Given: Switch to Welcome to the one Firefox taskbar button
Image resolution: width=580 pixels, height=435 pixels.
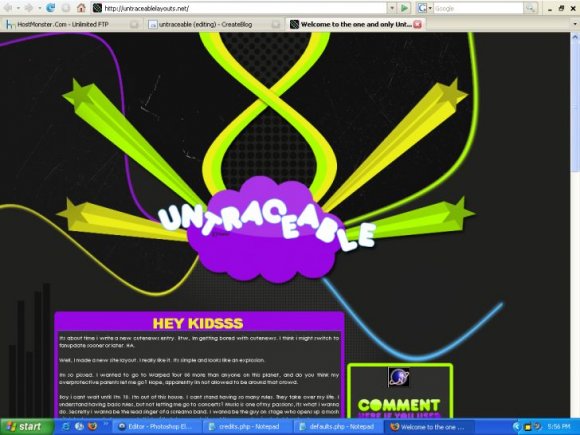Looking at the screenshot, I should pos(428,426).
